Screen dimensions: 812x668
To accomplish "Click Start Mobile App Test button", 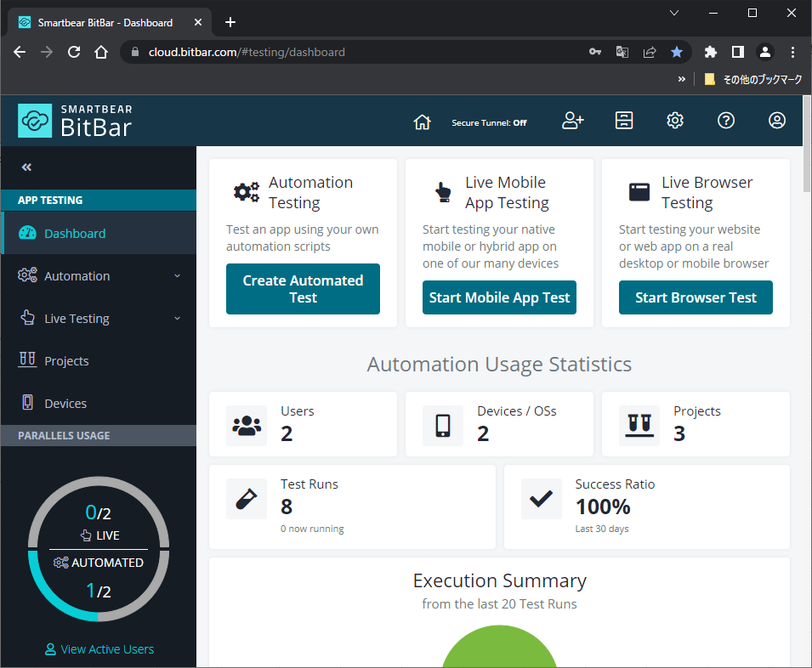I will tap(499, 297).
